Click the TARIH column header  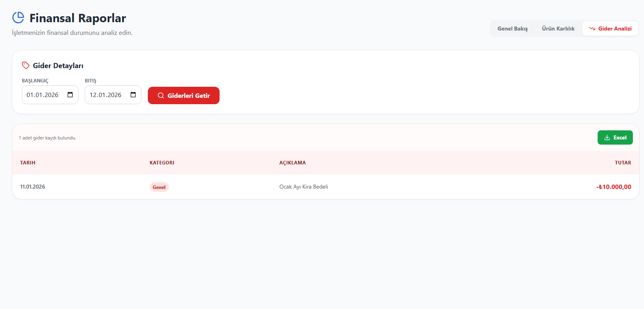pyautogui.click(x=28, y=163)
